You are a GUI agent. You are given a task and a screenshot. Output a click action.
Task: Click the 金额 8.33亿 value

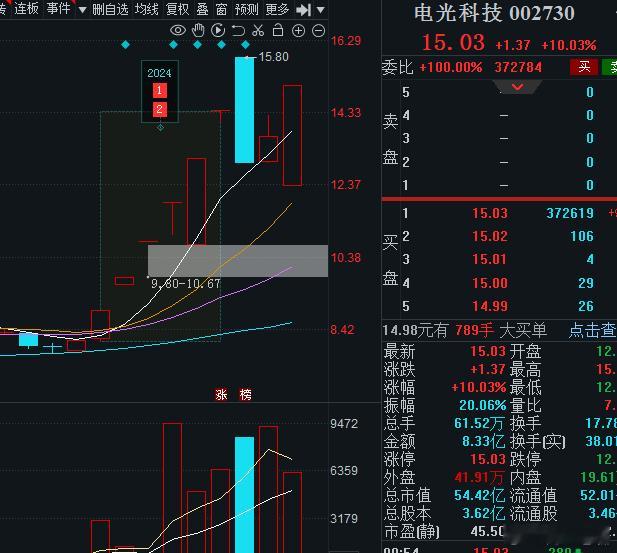(x=484, y=442)
